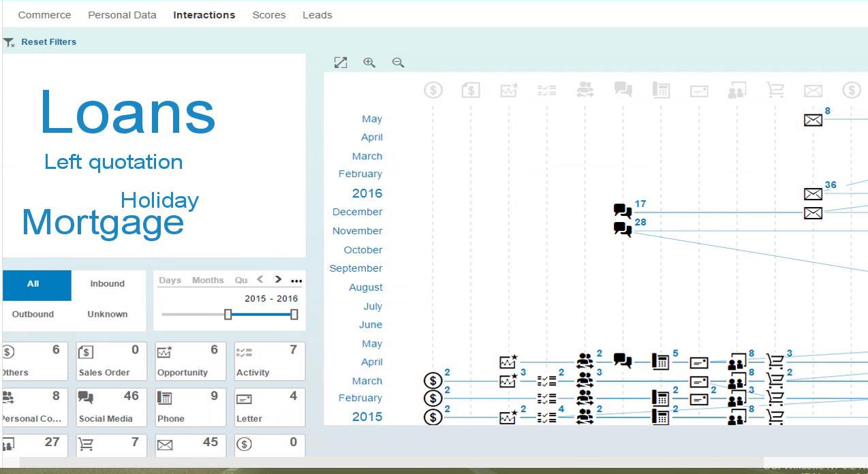868x474 pixels.
Task: Click the September month label
Action: click(x=356, y=268)
